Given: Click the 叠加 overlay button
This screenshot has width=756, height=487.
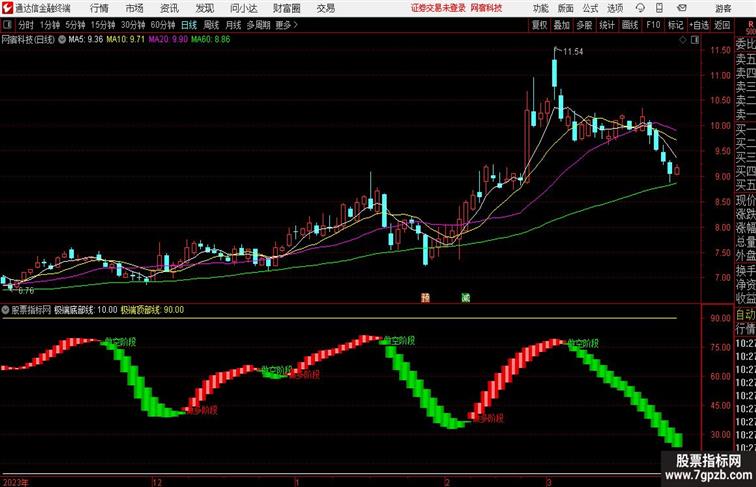Looking at the screenshot, I should [562, 25].
